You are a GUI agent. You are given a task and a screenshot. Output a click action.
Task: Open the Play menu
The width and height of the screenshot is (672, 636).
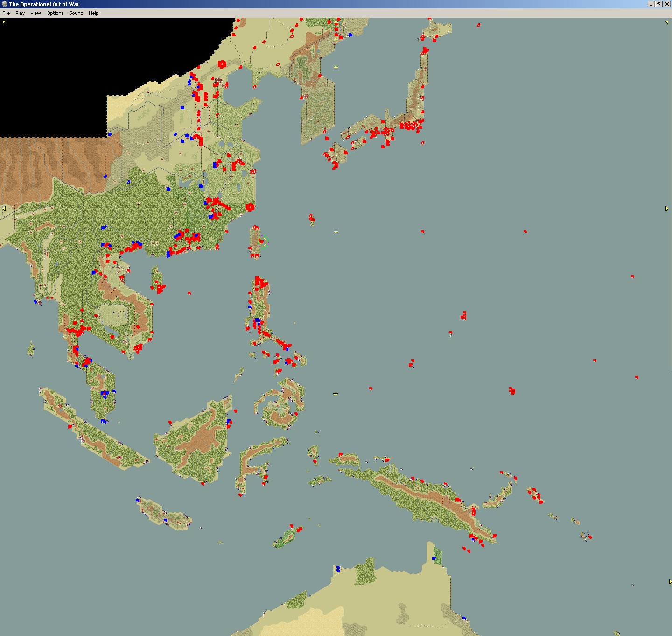pyautogui.click(x=20, y=13)
